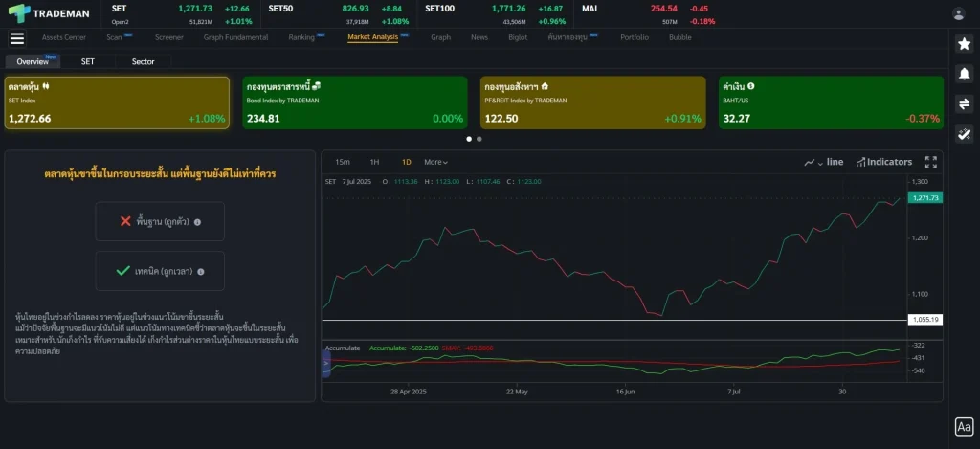Viewport: 980px width, 449px height.
Task: Click the SET100 index ticker in header
Action: point(495,14)
